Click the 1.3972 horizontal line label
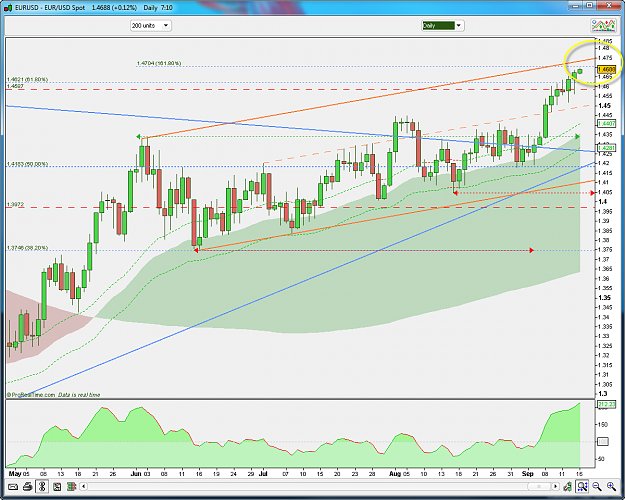This screenshot has width=625, height=500. click(15, 205)
